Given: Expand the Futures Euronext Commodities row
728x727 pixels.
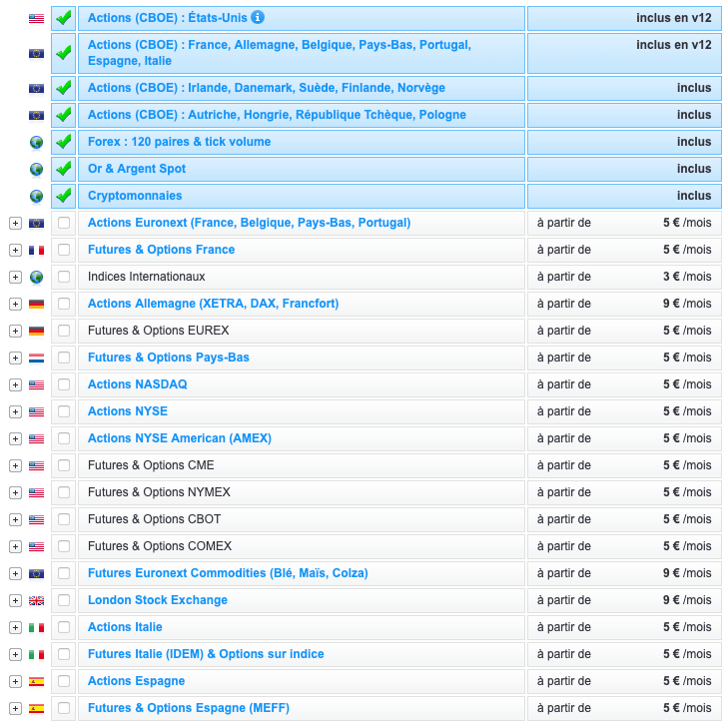Looking at the screenshot, I should pyautogui.click(x=15, y=573).
